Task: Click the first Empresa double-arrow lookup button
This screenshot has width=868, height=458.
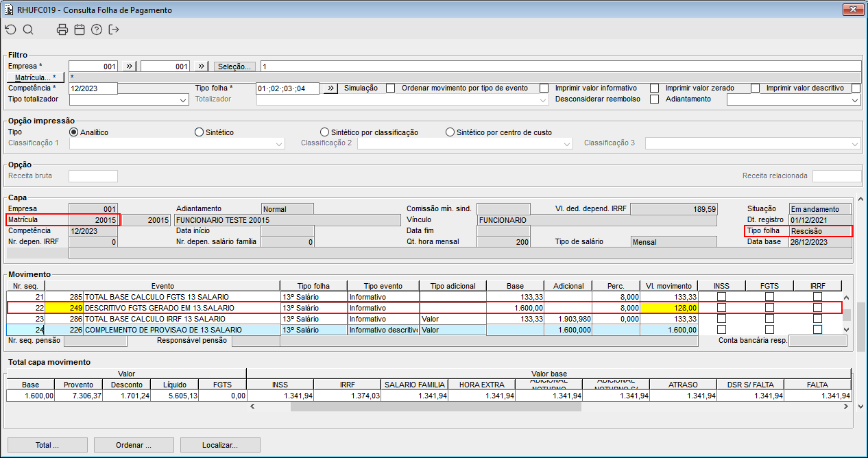Action: click(130, 67)
